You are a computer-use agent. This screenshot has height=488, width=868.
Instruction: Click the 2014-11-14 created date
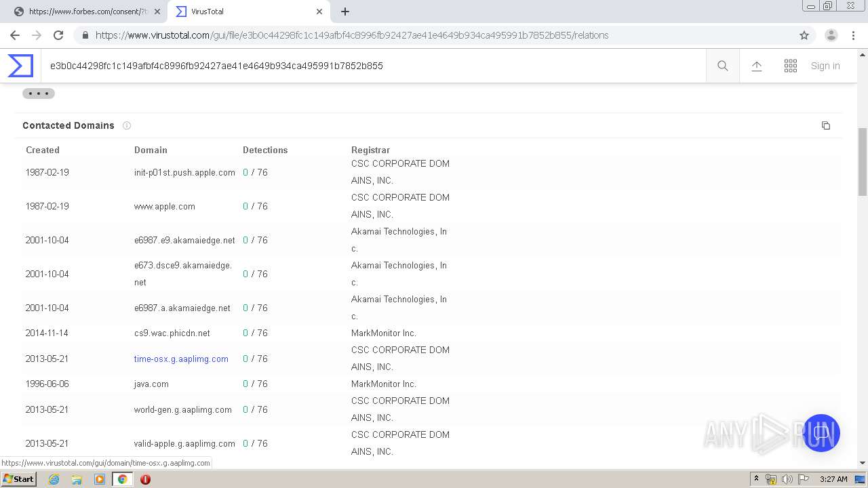tap(47, 333)
